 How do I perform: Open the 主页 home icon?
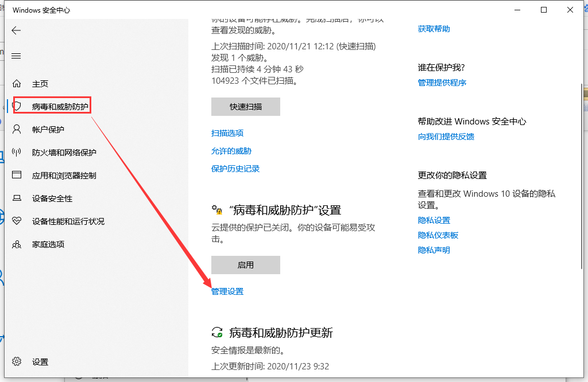click(17, 84)
